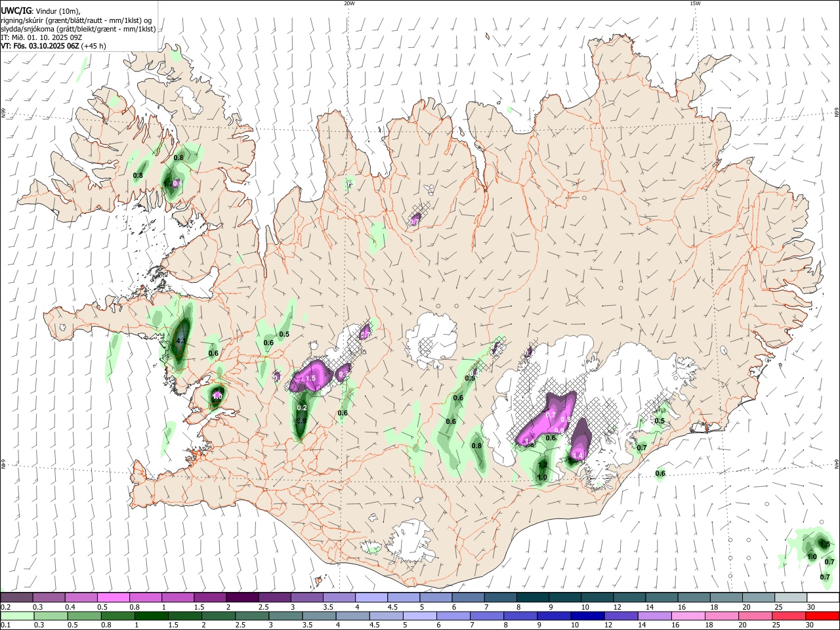The image size is (840, 630).
Task: Click the '1.2' precipitation value on the map
Action: click(x=543, y=464)
